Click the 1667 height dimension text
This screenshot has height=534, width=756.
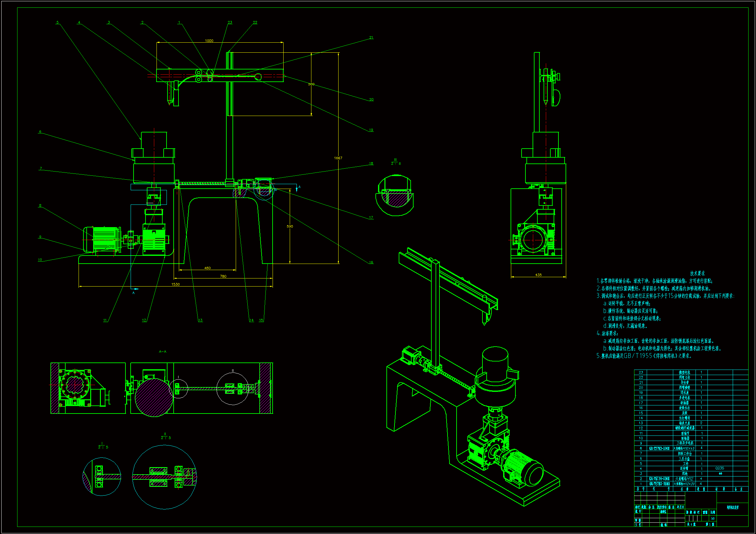pos(338,158)
